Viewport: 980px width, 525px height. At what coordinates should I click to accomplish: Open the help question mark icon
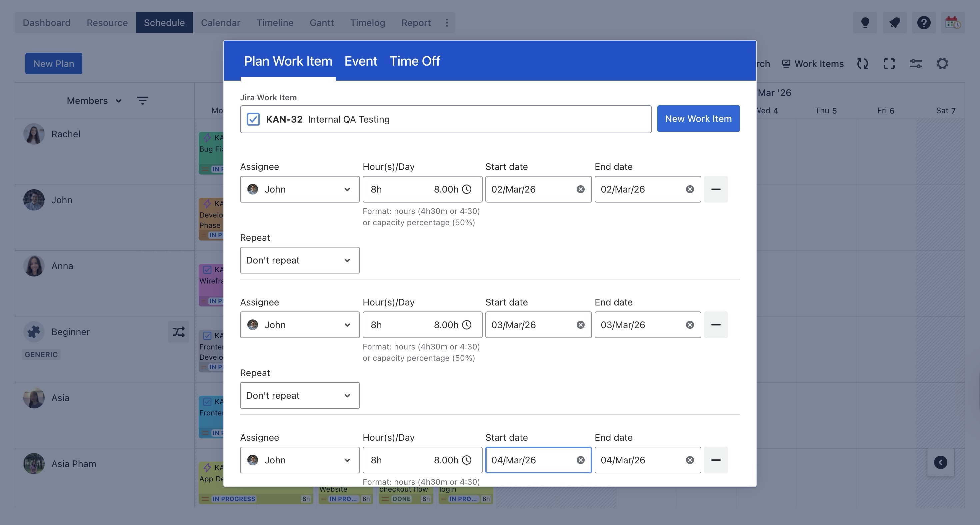pos(923,23)
